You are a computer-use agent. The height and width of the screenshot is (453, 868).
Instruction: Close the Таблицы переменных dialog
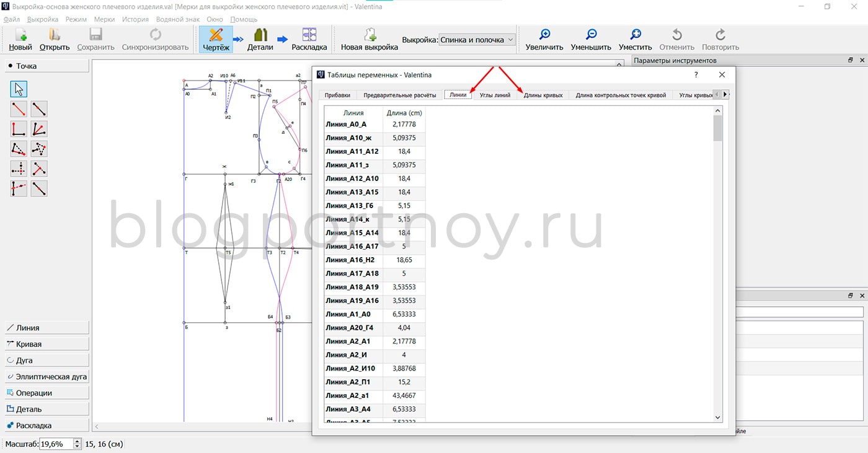(722, 74)
